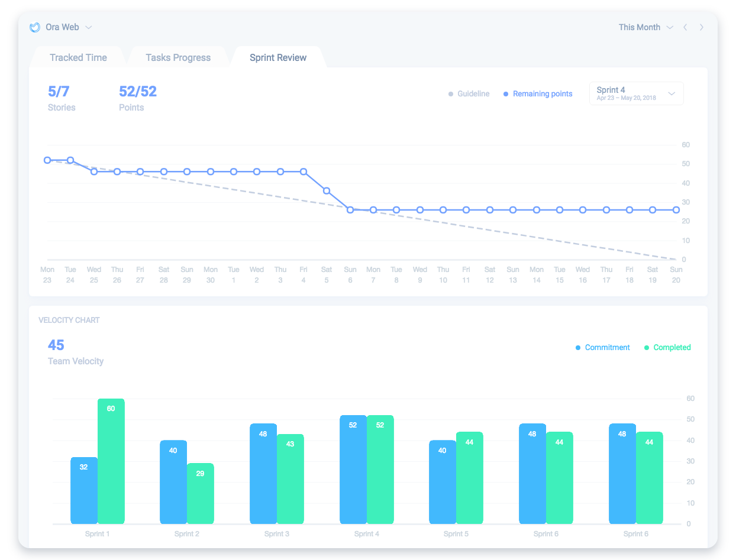Open the This Month date range dropdown
This screenshot has height=560, width=736.
pos(646,27)
